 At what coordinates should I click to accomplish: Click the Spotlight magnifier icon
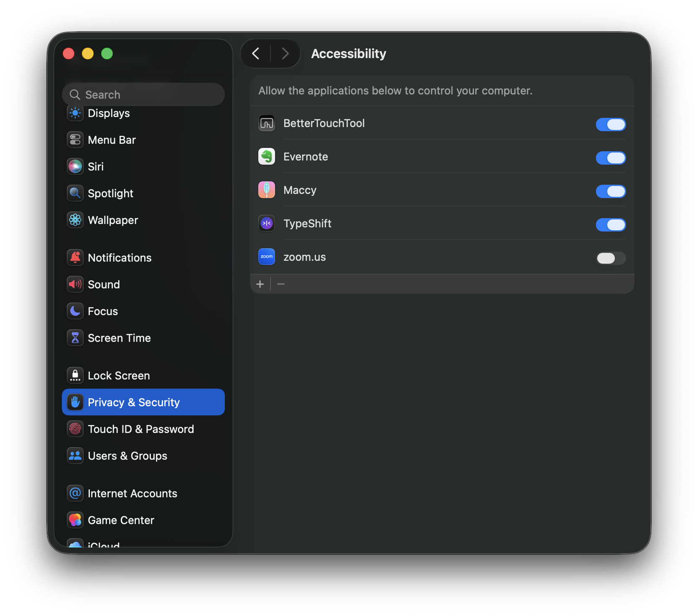(x=75, y=193)
